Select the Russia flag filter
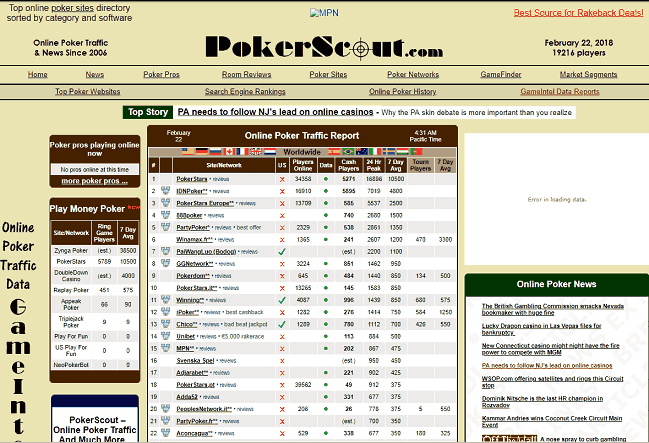The image size is (649, 443). click(x=215, y=152)
